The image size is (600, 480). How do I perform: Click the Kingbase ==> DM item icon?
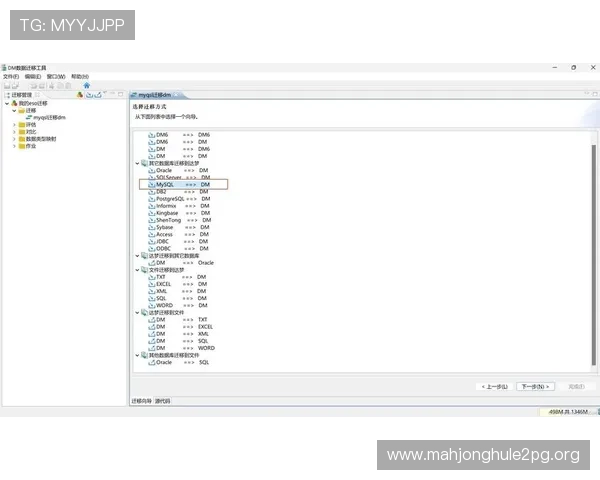click(x=152, y=213)
